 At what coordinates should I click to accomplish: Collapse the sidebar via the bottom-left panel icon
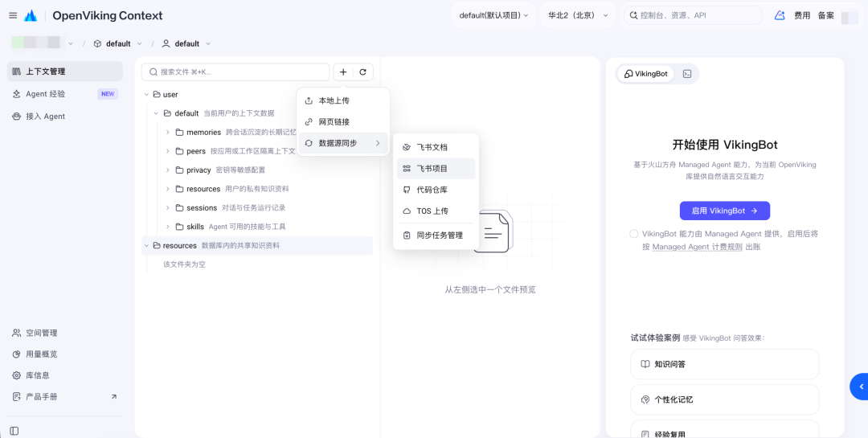pos(14,431)
